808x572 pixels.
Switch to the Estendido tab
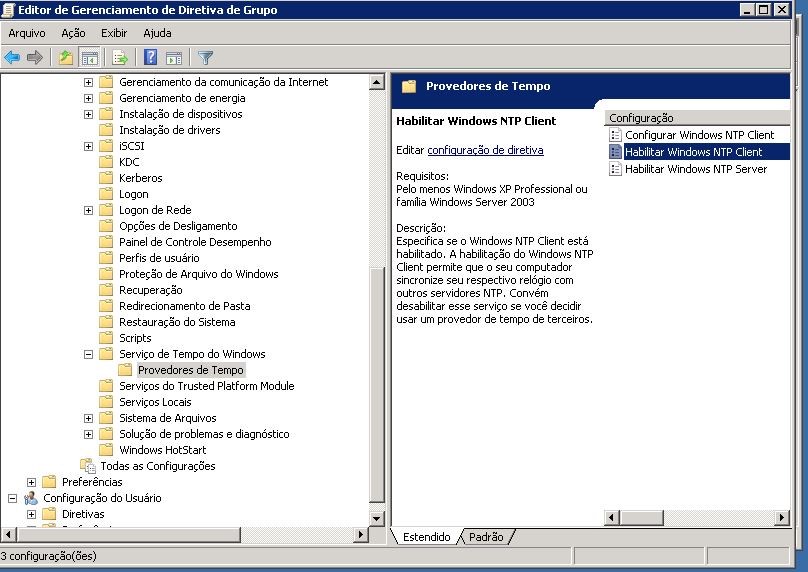(x=426, y=537)
